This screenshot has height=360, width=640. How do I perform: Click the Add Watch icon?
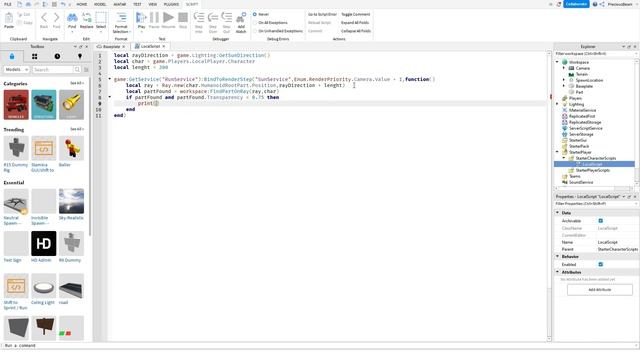pyautogui.click(x=241, y=18)
